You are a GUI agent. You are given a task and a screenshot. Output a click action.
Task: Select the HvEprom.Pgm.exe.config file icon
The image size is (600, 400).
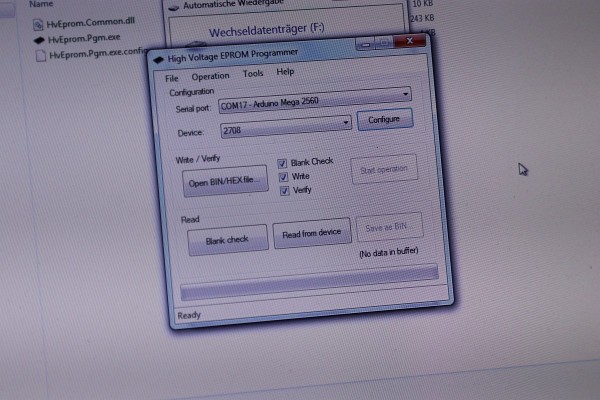point(40,54)
